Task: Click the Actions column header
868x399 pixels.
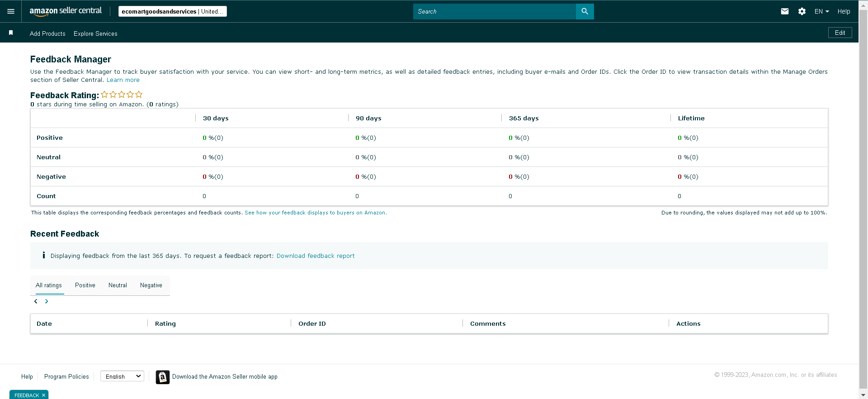Action: 688,323
